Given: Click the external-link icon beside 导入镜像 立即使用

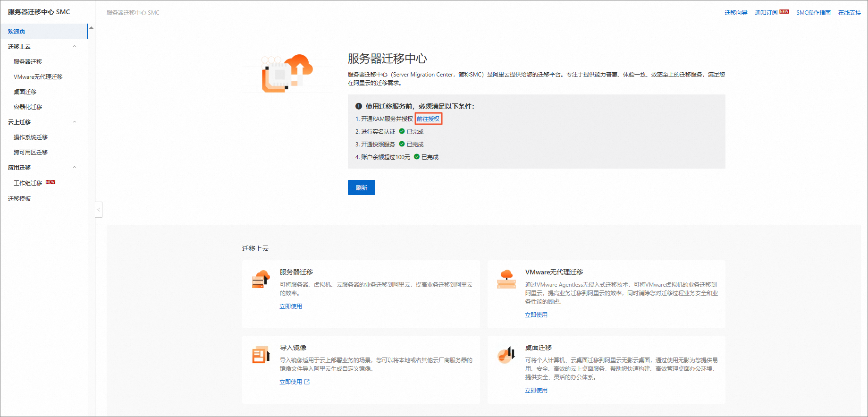Looking at the screenshot, I should click(x=307, y=382).
